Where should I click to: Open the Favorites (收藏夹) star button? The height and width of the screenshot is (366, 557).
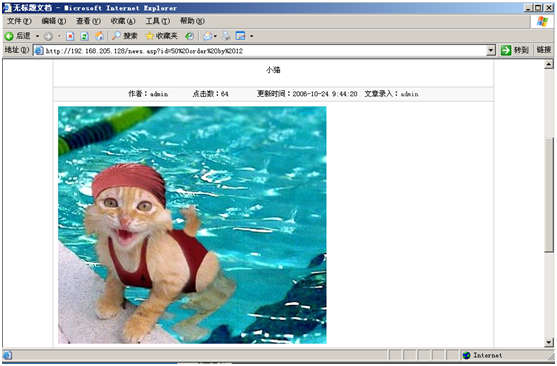pyautogui.click(x=162, y=36)
